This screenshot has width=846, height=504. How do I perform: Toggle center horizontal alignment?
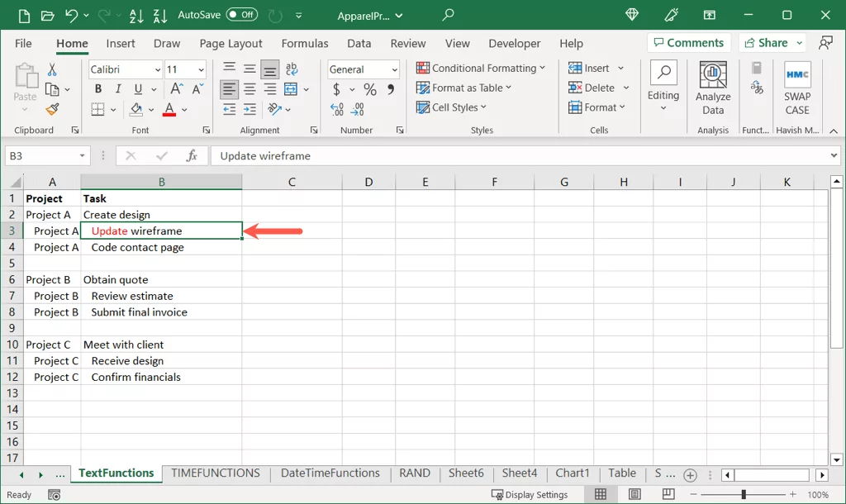250,89
